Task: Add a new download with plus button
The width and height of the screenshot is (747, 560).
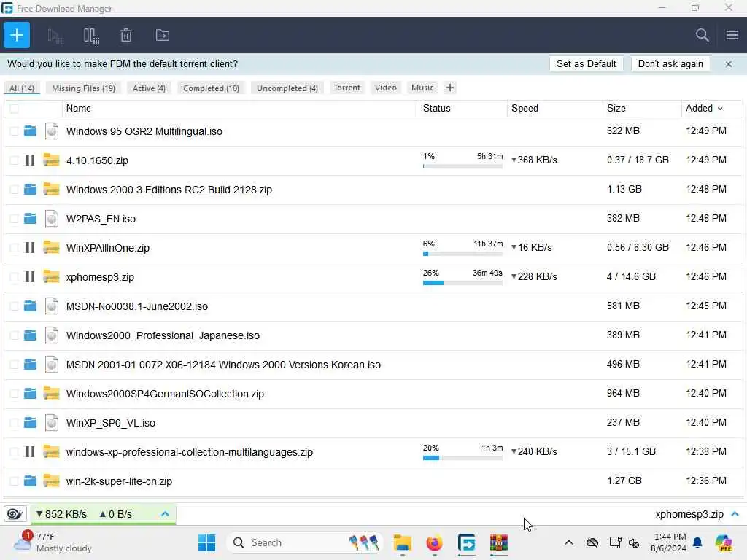Action: pos(17,35)
